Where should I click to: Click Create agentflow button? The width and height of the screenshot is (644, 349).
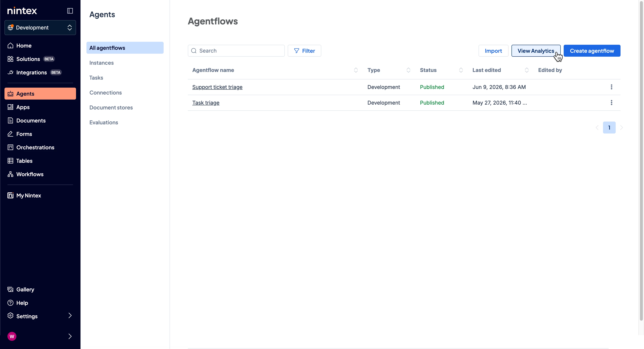592,51
